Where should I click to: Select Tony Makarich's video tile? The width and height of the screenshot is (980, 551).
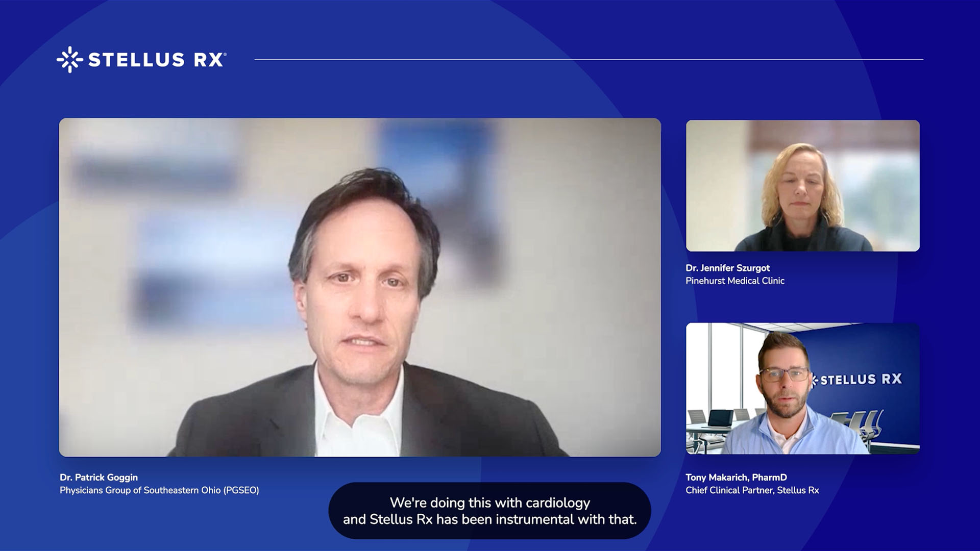tap(802, 388)
